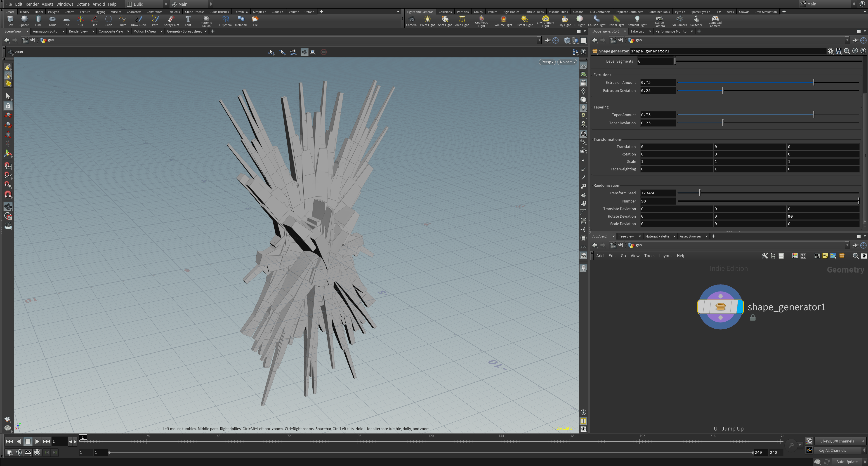Open the Octane menu
868x466 pixels.
click(x=83, y=4)
